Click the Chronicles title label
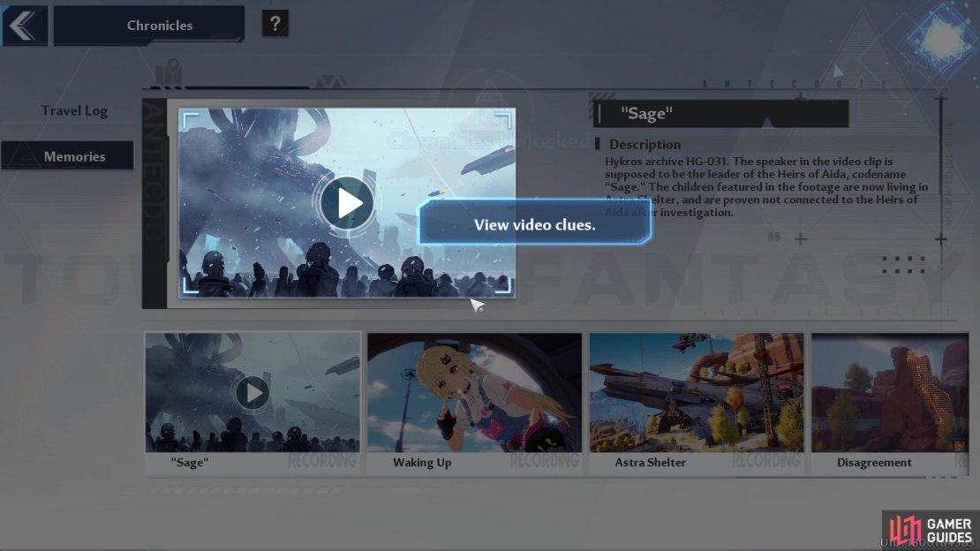The image size is (980, 551). (160, 26)
